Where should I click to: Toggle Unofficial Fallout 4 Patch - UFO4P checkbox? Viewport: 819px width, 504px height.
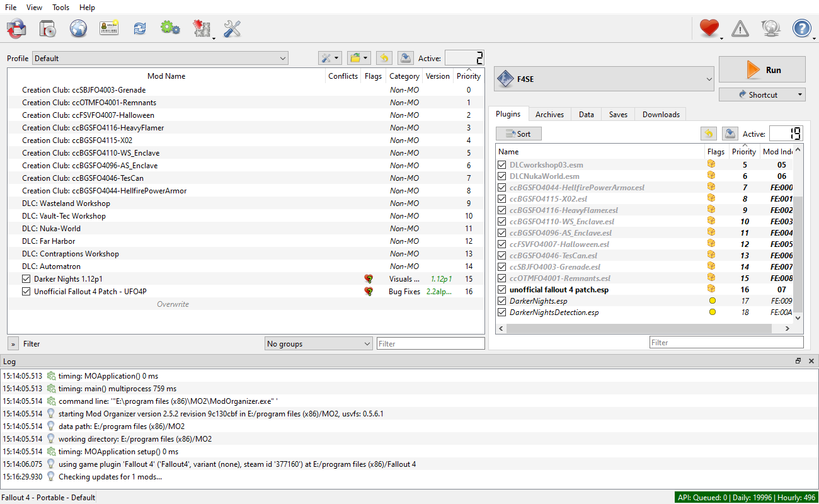point(26,292)
